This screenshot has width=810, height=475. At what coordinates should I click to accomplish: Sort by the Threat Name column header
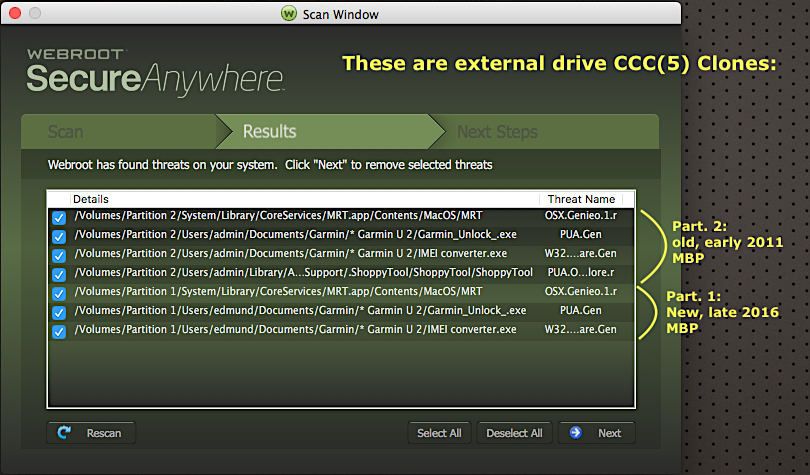click(x=580, y=199)
